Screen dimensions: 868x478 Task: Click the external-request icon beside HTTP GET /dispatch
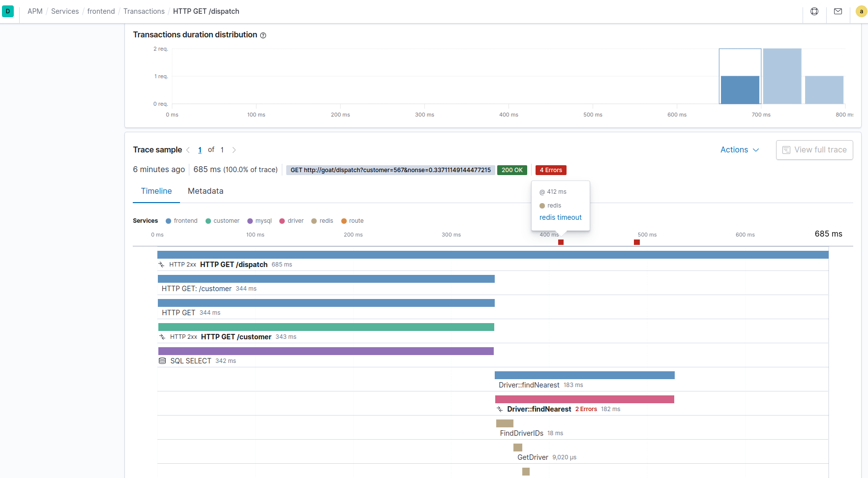pyautogui.click(x=162, y=264)
